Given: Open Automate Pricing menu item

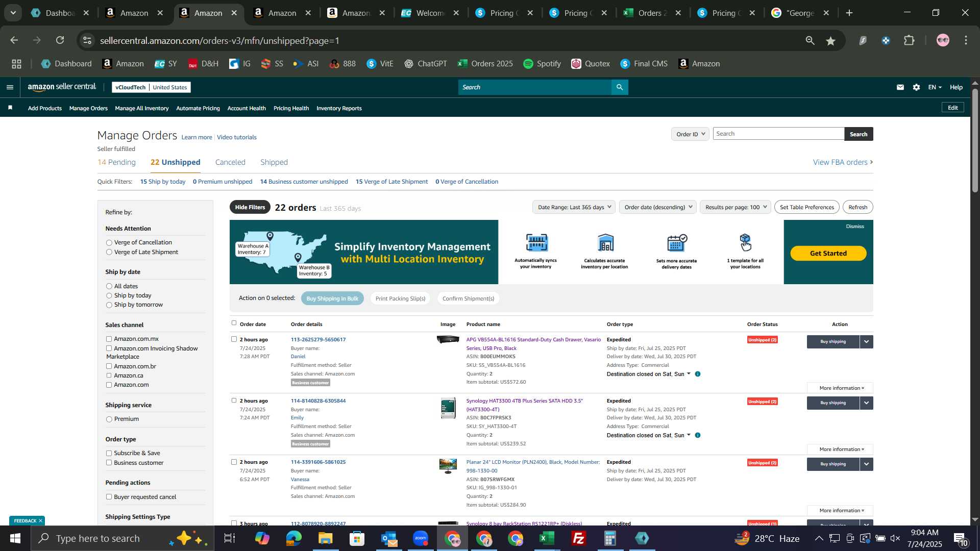Looking at the screenshot, I should 198,108.
